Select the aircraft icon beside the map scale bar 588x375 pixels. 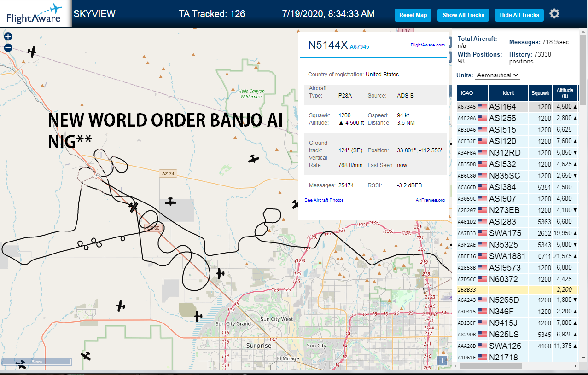coord(21,365)
